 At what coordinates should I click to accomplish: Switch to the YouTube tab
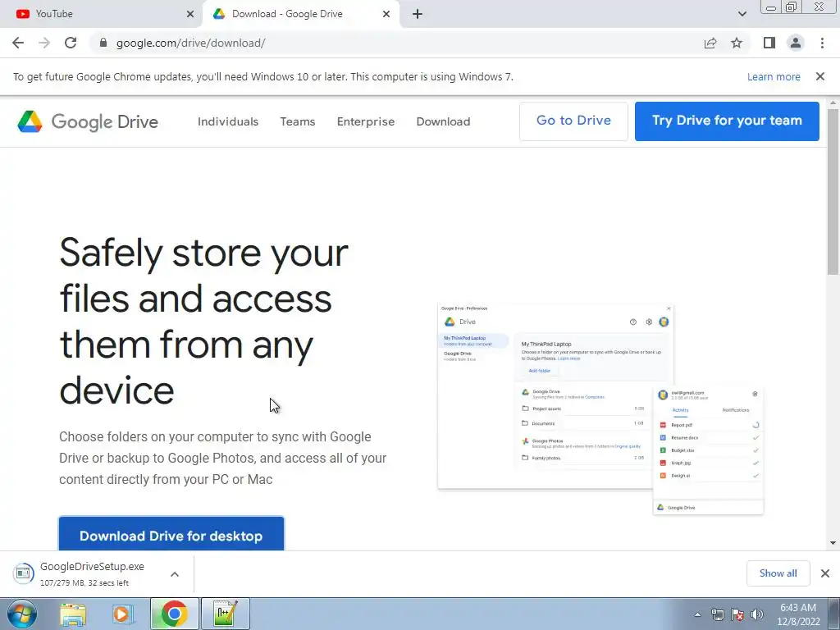pos(101,14)
